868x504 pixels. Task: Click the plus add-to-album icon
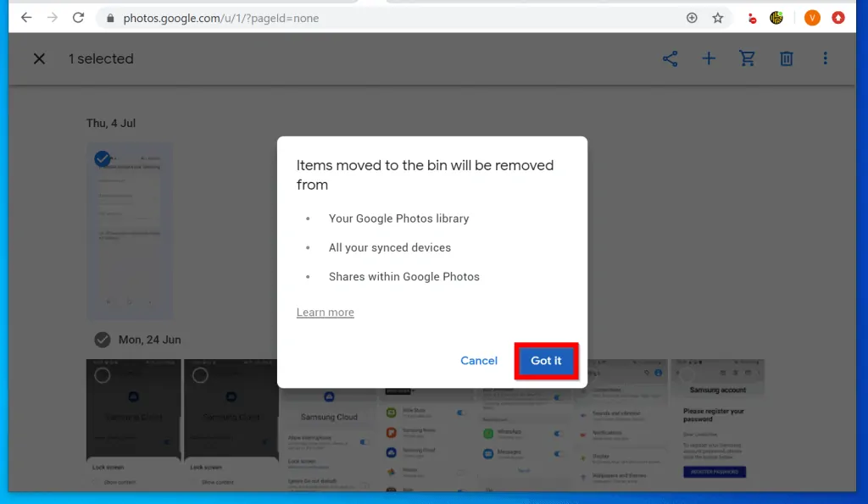(x=709, y=58)
